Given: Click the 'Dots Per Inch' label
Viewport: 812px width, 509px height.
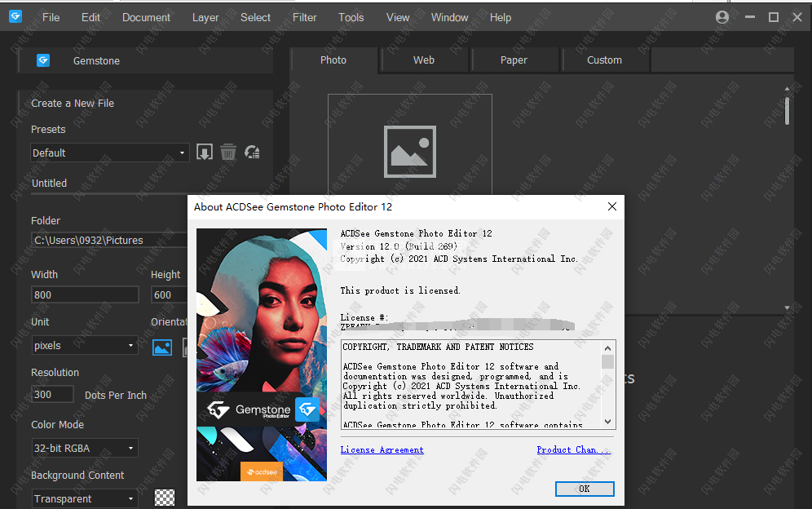Looking at the screenshot, I should (x=116, y=395).
